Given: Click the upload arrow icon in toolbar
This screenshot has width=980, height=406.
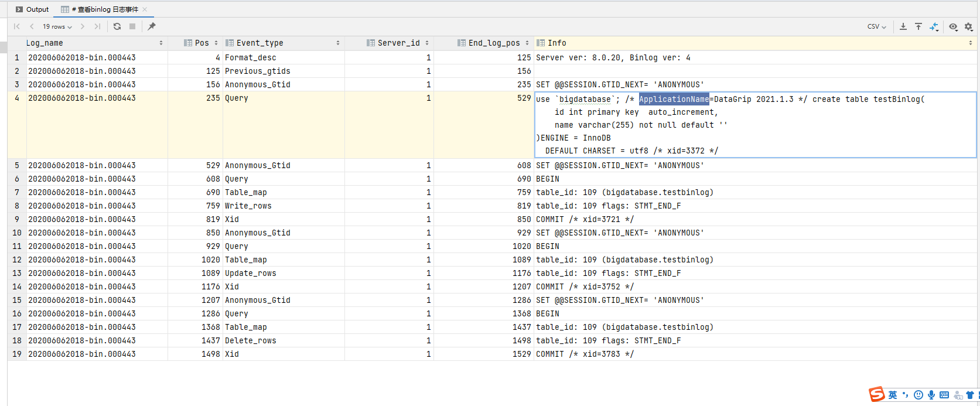Looking at the screenshot, I should pyautogui.click(x=918, y=26).
